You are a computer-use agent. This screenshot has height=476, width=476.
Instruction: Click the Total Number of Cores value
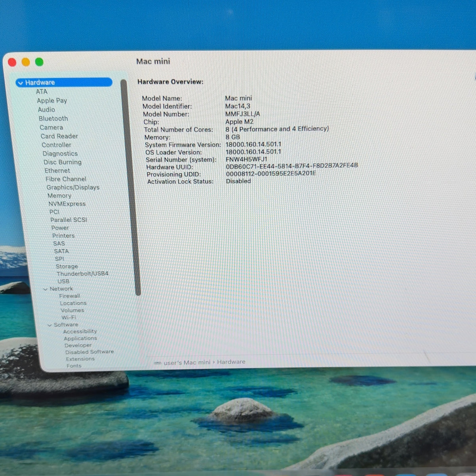277,129
